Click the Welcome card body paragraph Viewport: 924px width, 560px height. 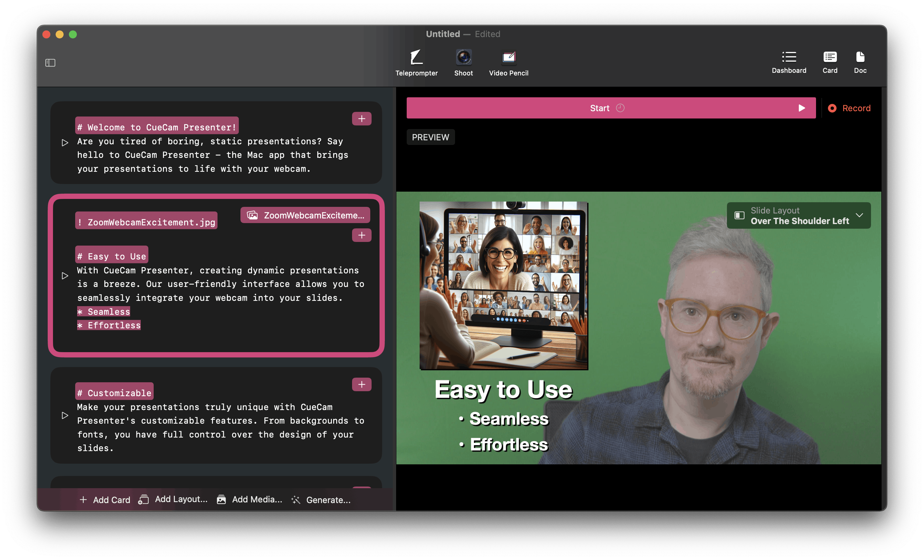pos(213,155)
